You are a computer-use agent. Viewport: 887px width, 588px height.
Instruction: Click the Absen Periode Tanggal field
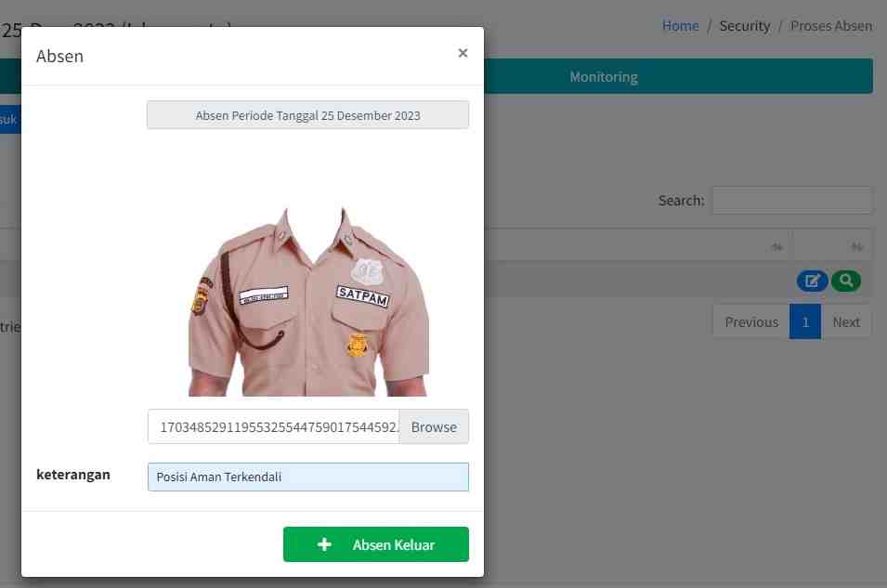pyautogui.click(x=307, y=115)
